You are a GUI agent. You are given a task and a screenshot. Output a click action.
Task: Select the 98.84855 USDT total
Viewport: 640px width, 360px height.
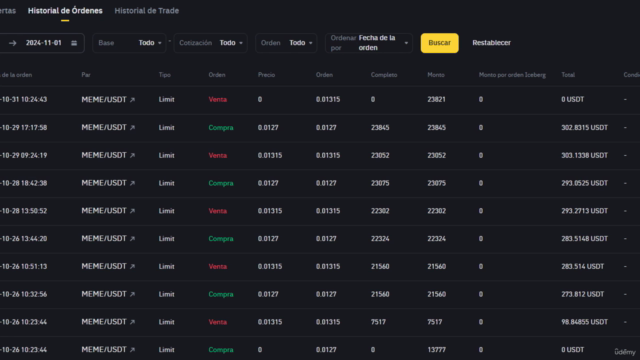click(x=584, y=322)
